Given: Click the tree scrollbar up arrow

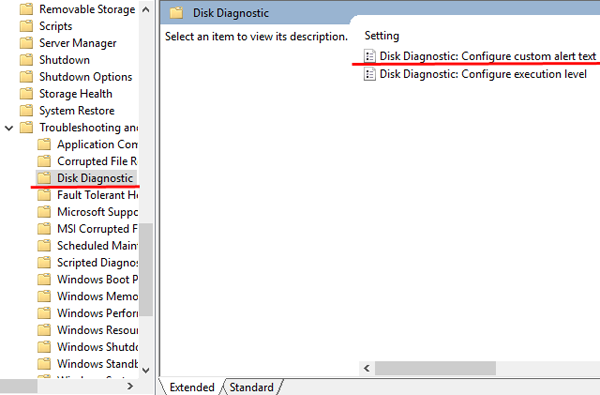Looking at the screenshot, I should tap(146, 10).
